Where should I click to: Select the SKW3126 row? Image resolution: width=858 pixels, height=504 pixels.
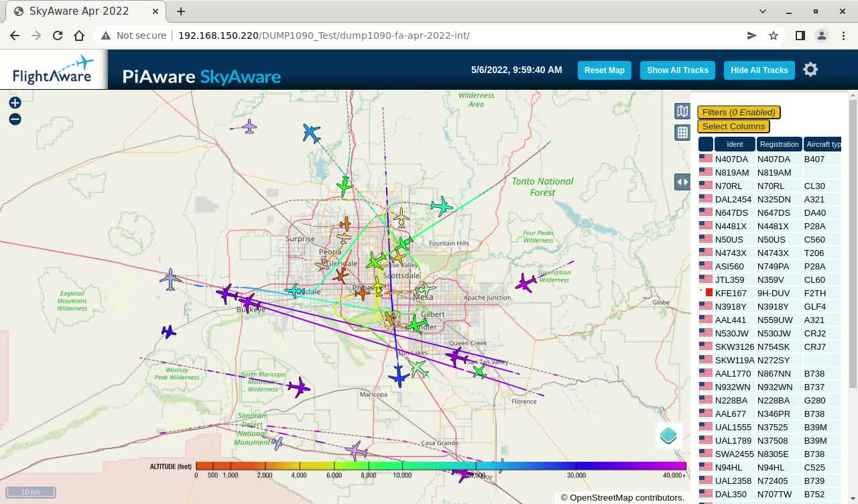tap(770, 346)
